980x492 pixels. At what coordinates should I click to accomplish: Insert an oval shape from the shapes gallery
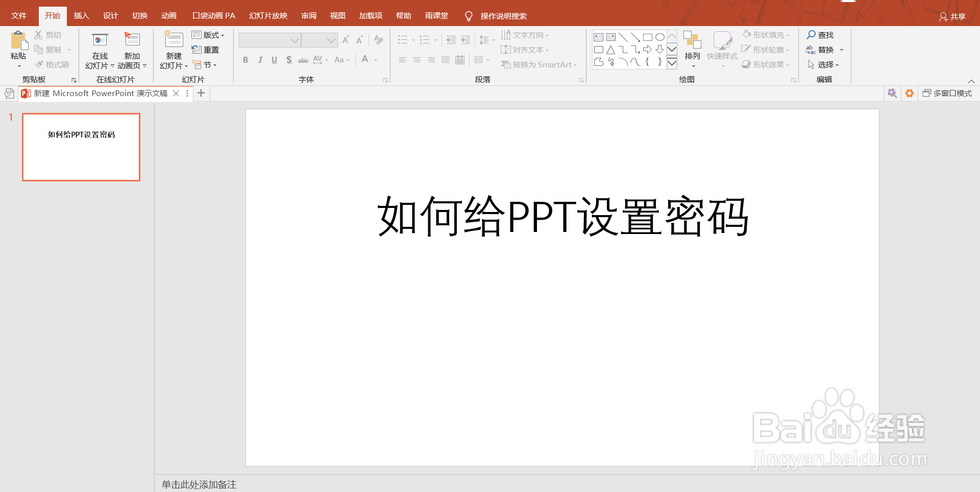tap(659, 37)
